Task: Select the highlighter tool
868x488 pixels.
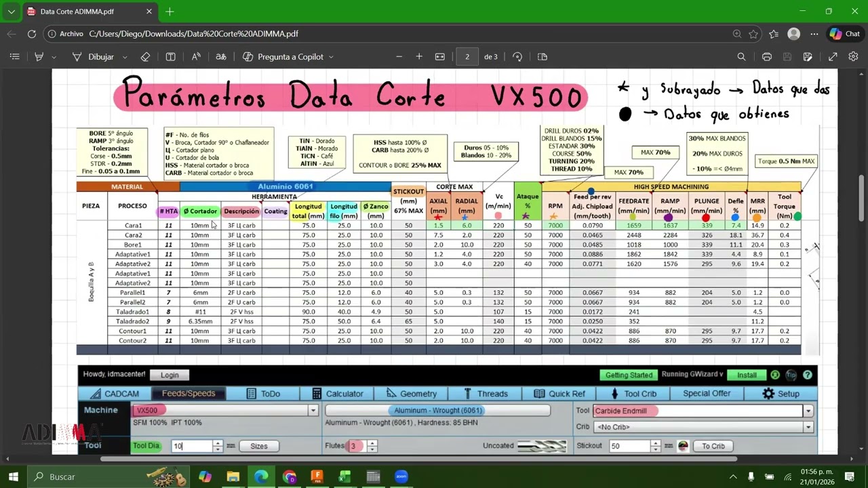Action: click(x=39, y=57)
